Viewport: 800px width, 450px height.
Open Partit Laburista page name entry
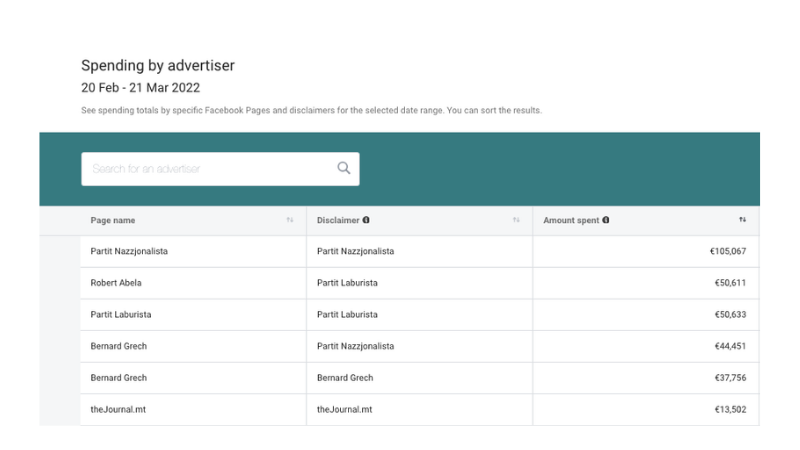pyautogui.click(x=121, y=314)
